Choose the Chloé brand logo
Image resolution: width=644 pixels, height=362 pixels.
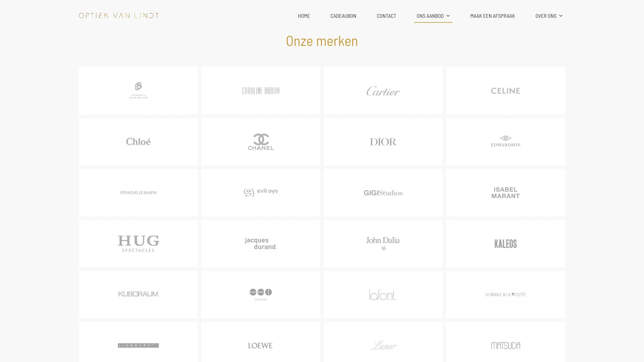(x=138, y=141)
